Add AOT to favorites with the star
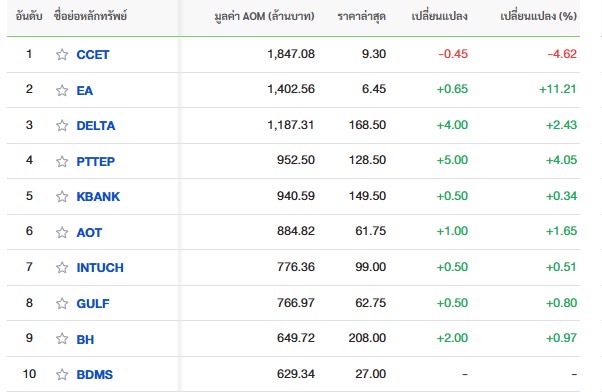The image size is (602, 392). (62, 232)
